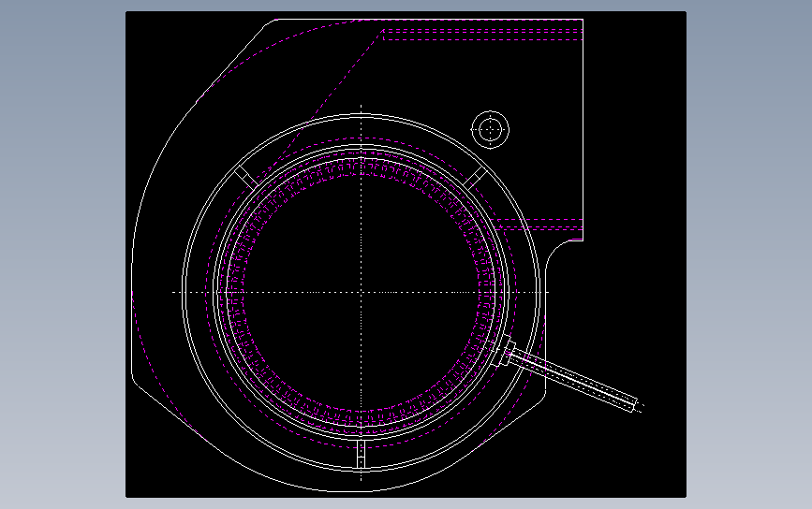Select the hex fitting joining tube and ring
Viewport: 812px width, 509px height.
pos(505,351)
